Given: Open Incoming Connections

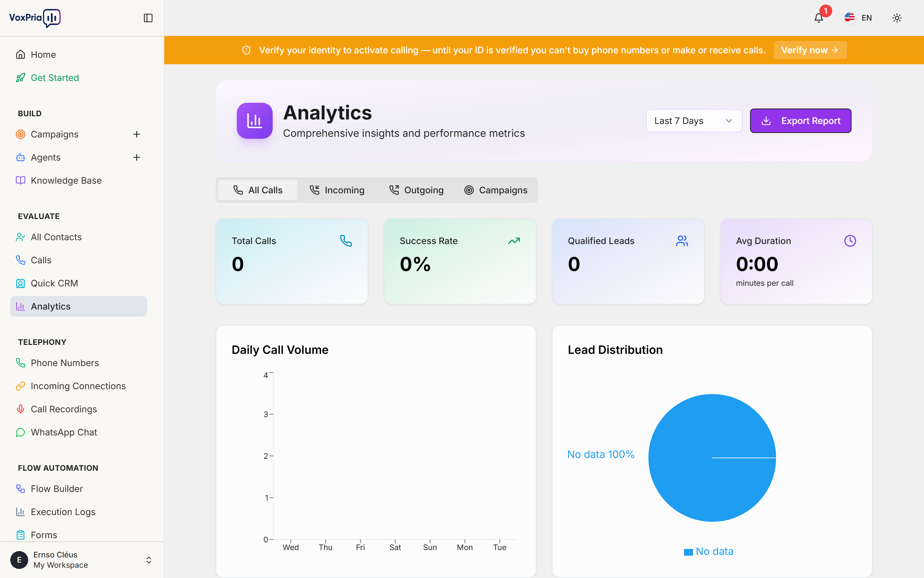Looking at the screenshot, I should tap(79, 386).
